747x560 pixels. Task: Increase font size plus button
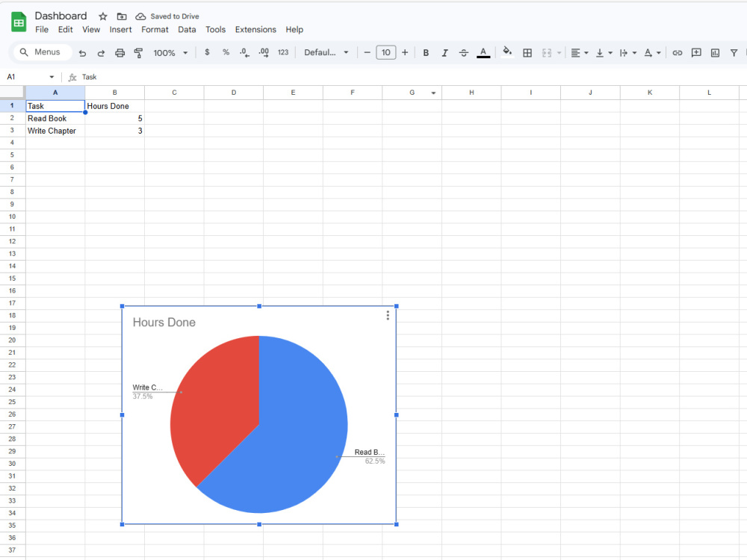coord(405,52)
